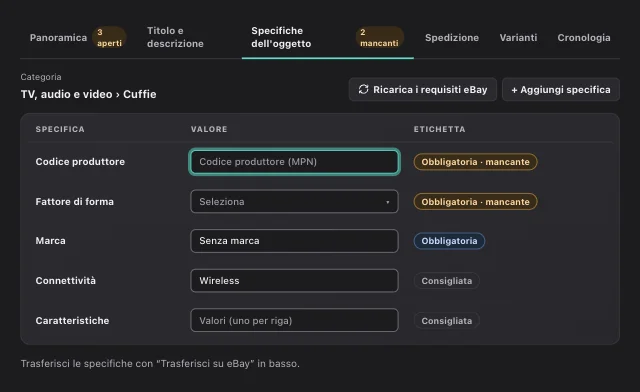Click the Codice produttore row label
This screenshot has width=640, height=392.
[80, 162]
